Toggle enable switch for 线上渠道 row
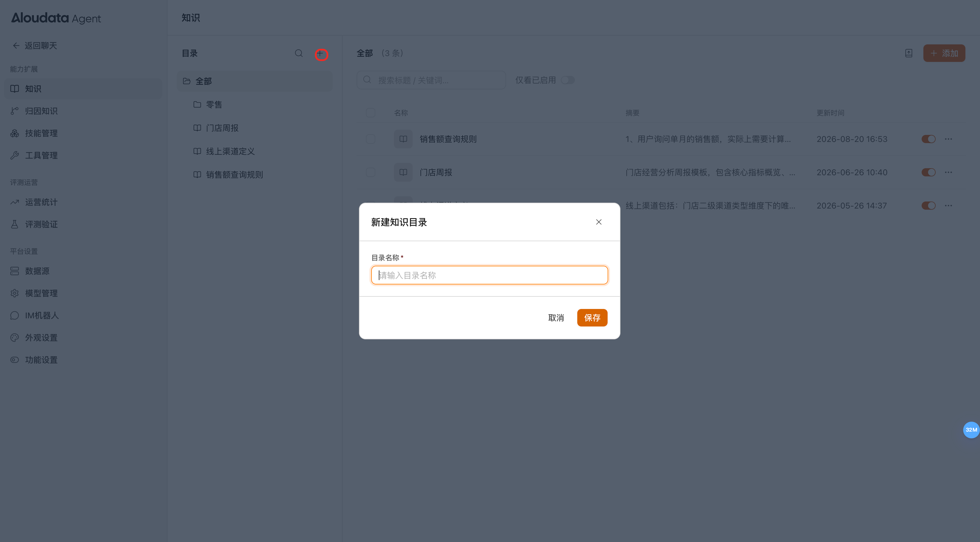Screen dimensions: 980x542 pos(928,206)
